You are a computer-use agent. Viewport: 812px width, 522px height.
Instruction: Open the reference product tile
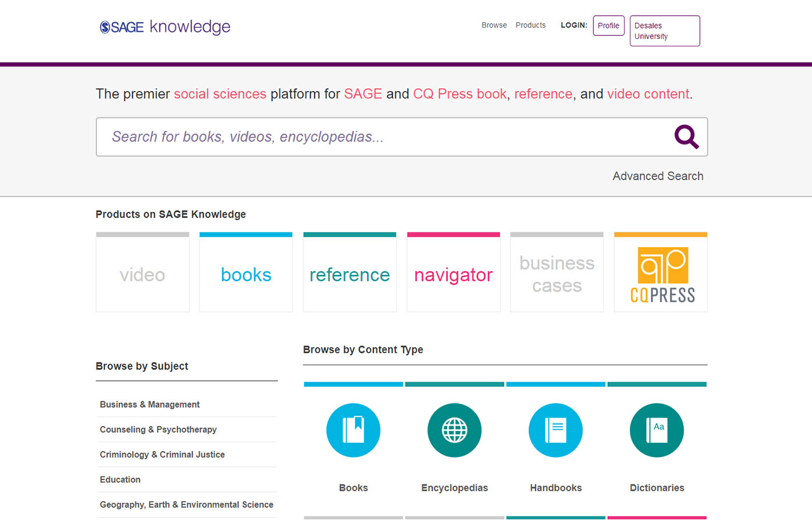(350, 272)
